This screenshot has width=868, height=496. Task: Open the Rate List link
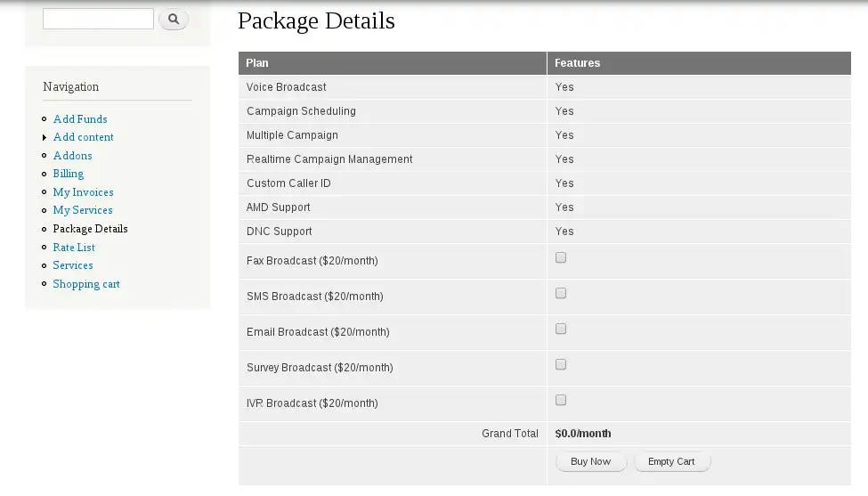click(74, 248)
